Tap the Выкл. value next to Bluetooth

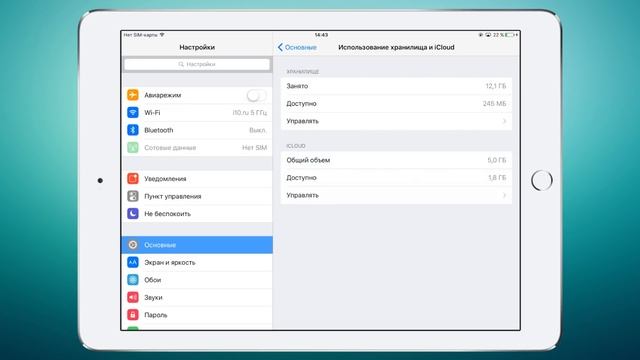coord(258,130)
